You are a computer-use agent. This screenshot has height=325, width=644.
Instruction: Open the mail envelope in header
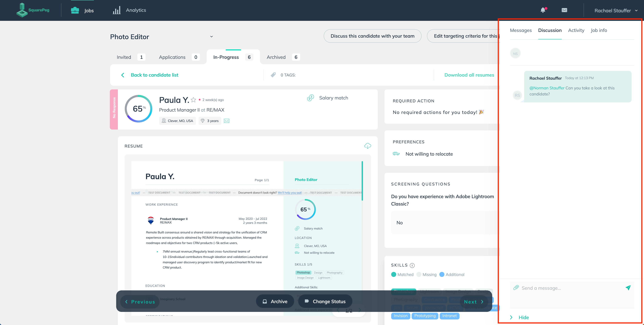[x=564, y=10]
